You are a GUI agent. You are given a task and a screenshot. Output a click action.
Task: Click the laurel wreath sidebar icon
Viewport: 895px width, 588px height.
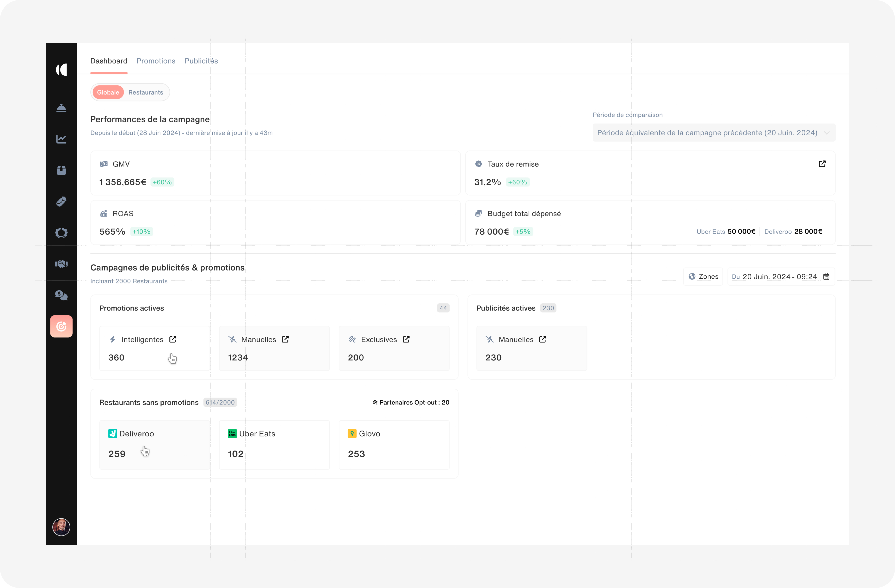[x=61, y=233]
